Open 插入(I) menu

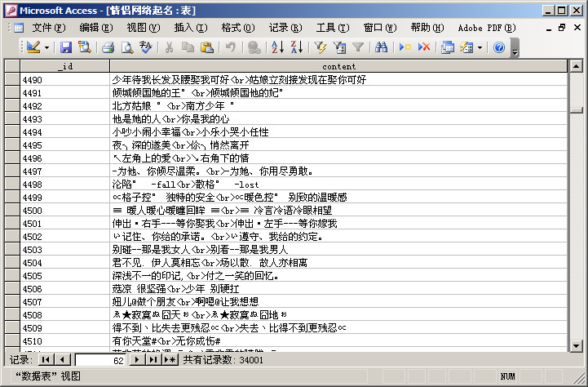point(191,28)
